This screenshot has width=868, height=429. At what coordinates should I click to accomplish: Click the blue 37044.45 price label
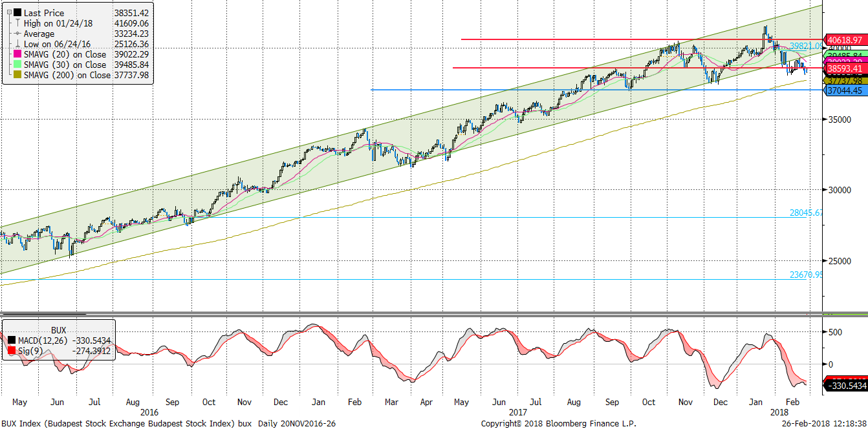(845, 90)
